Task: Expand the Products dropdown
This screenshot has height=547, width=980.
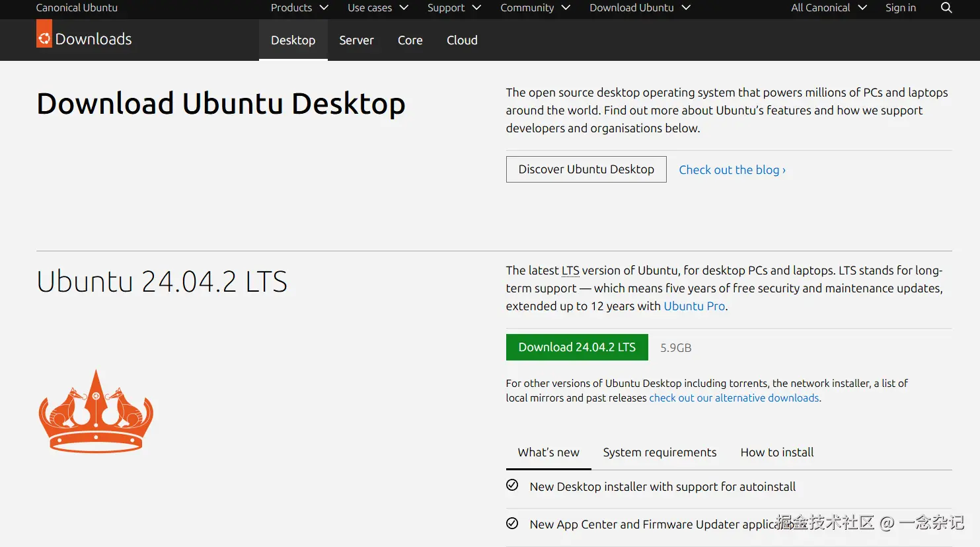Action: 298,8
